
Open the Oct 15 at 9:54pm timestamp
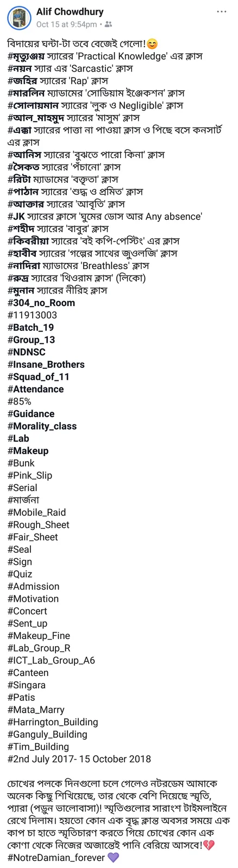[66, 24]
